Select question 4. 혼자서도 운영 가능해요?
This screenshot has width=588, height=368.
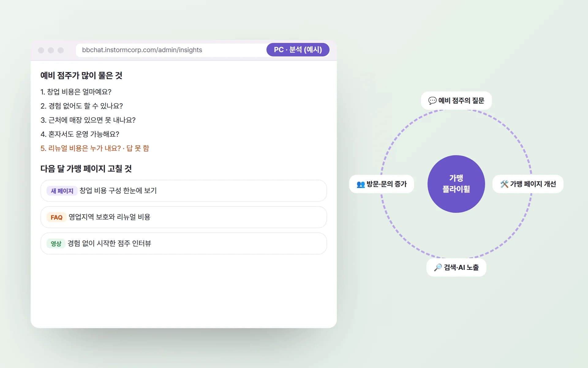pos(80,134)
